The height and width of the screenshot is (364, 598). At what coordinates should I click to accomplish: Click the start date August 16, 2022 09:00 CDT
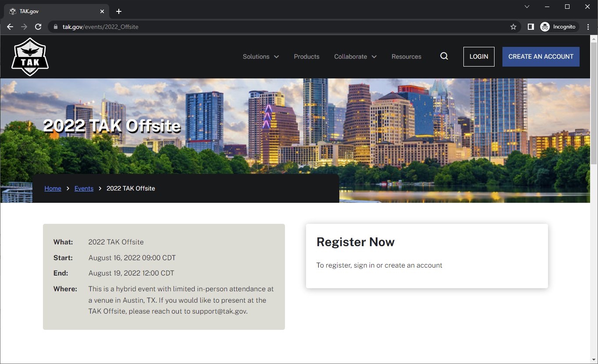(x=132, y=258)
